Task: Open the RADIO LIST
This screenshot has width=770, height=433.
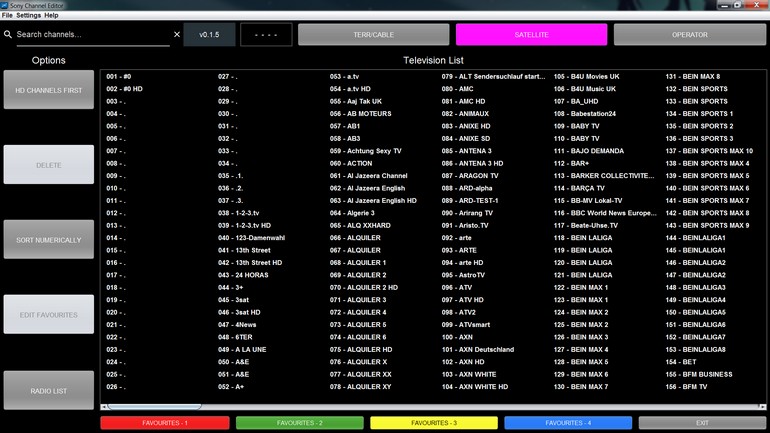Action: [x=49, y=391]
